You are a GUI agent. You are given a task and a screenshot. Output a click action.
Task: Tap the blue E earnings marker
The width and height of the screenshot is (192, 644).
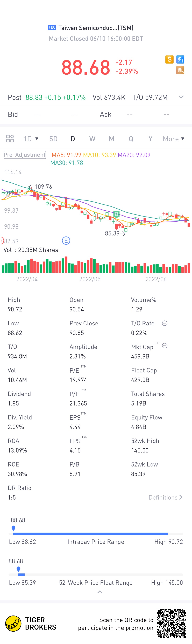(66, 241)
